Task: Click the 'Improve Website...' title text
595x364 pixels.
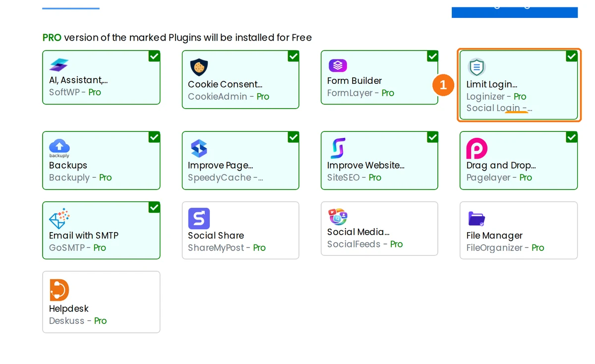Action: click(366, 166)
